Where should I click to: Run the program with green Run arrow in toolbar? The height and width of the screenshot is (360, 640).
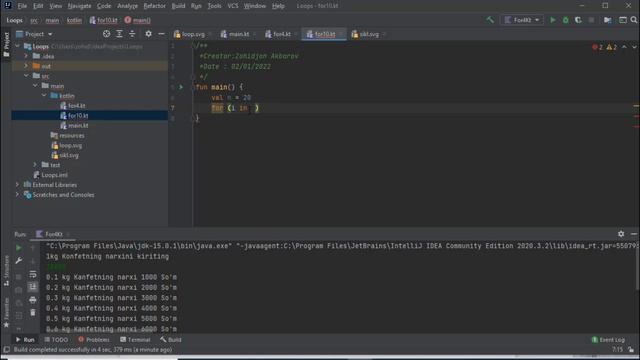[x=553, y=20]
